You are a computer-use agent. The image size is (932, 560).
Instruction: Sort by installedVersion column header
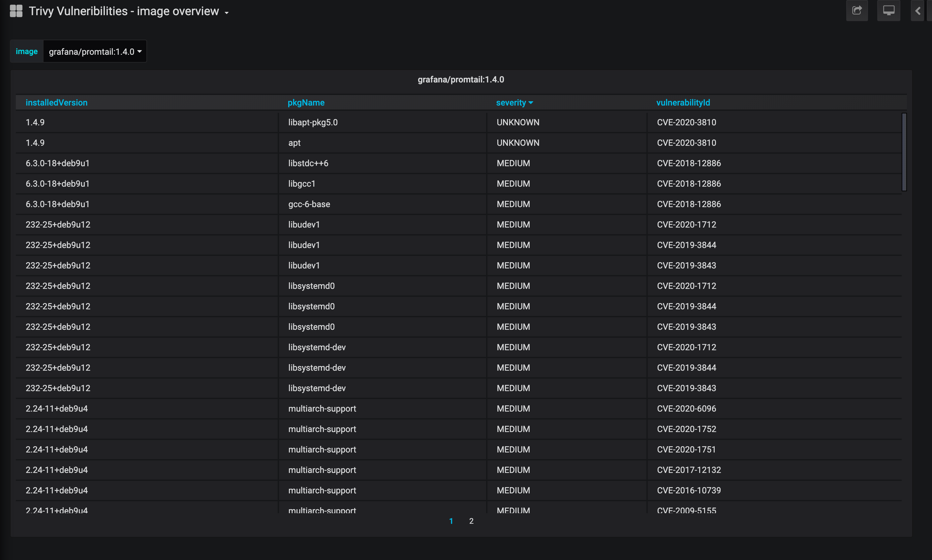[57, 103]
